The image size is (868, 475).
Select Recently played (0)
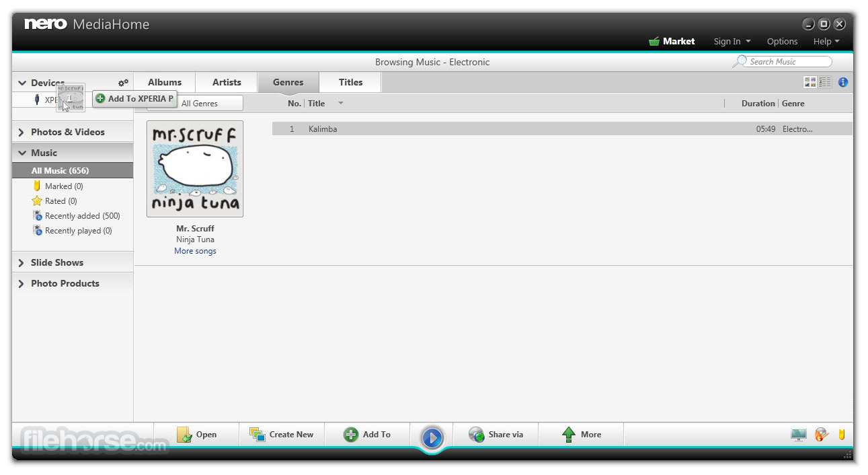[78, 231]
